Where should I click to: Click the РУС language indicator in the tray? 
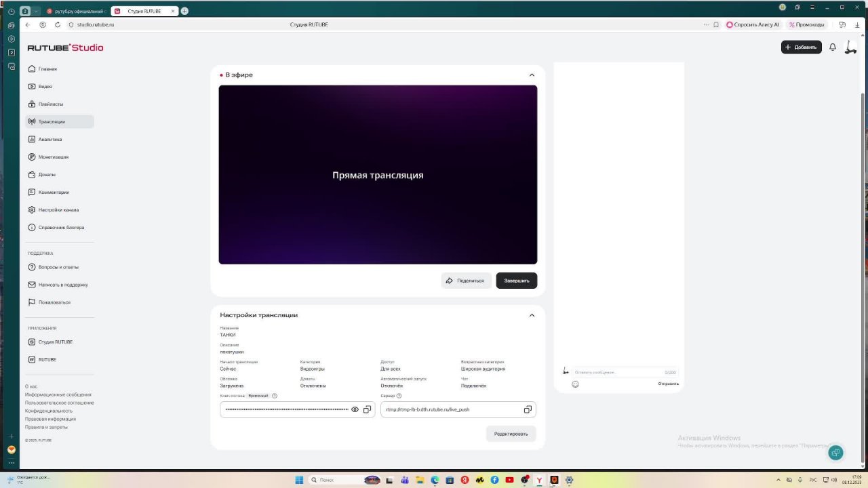(x=813, y=480)
